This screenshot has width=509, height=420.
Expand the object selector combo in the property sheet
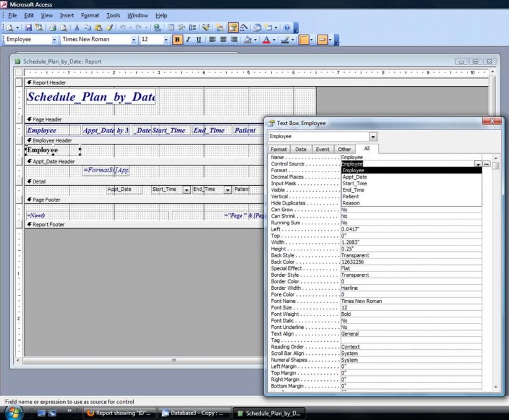point(373,136)
